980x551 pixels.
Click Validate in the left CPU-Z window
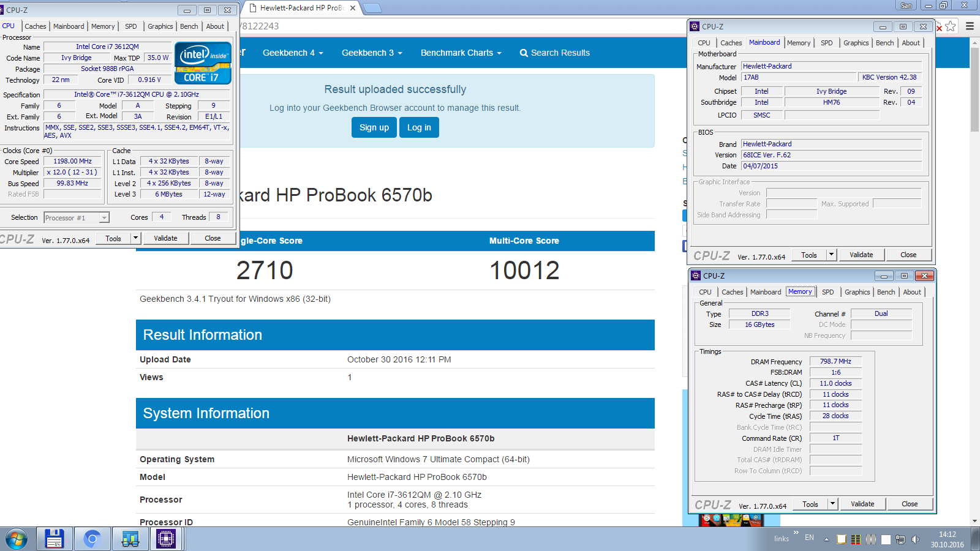coord(165,238)
